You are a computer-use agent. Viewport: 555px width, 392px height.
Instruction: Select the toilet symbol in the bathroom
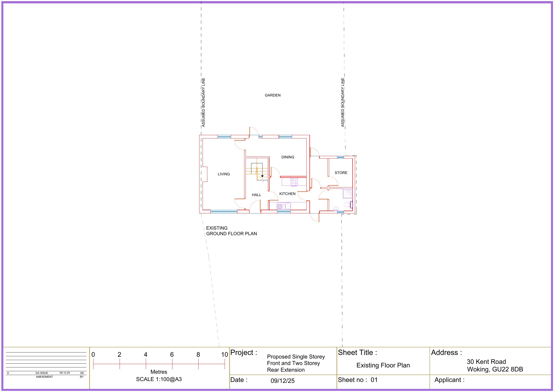point(347,205)
